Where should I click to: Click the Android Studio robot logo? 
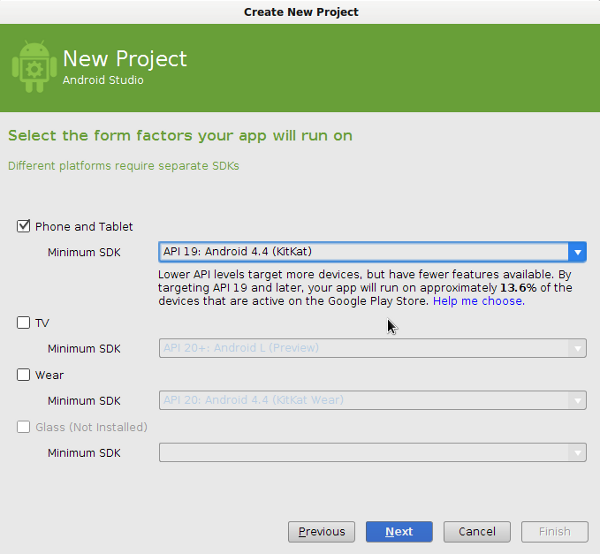(x=34, y=66)
